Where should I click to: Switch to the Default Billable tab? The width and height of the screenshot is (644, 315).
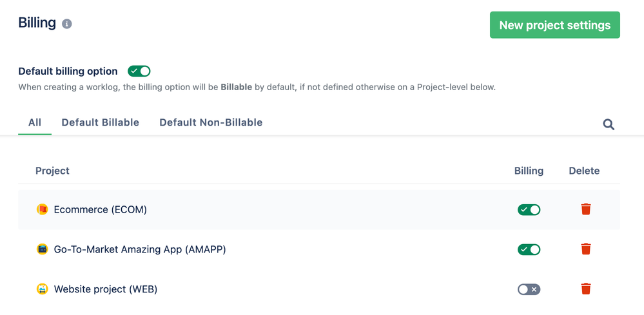coord(100,122)
